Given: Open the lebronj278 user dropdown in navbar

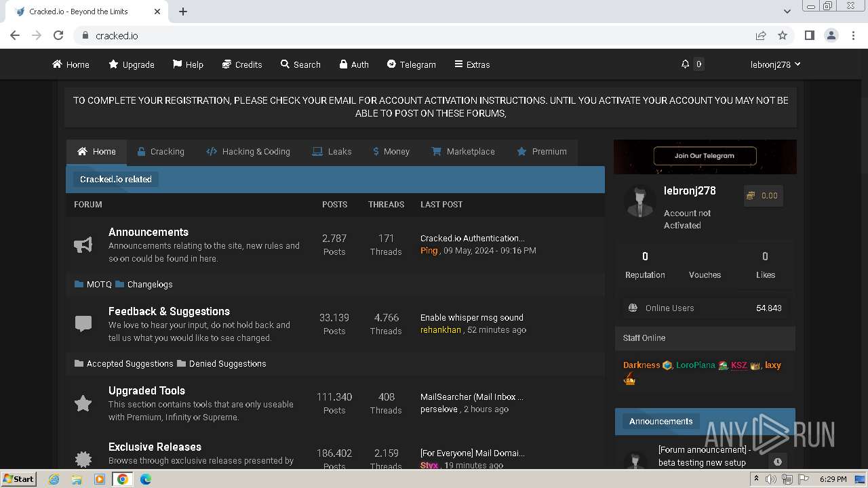Looking at the screenshot, I should [x=775, y=64].
